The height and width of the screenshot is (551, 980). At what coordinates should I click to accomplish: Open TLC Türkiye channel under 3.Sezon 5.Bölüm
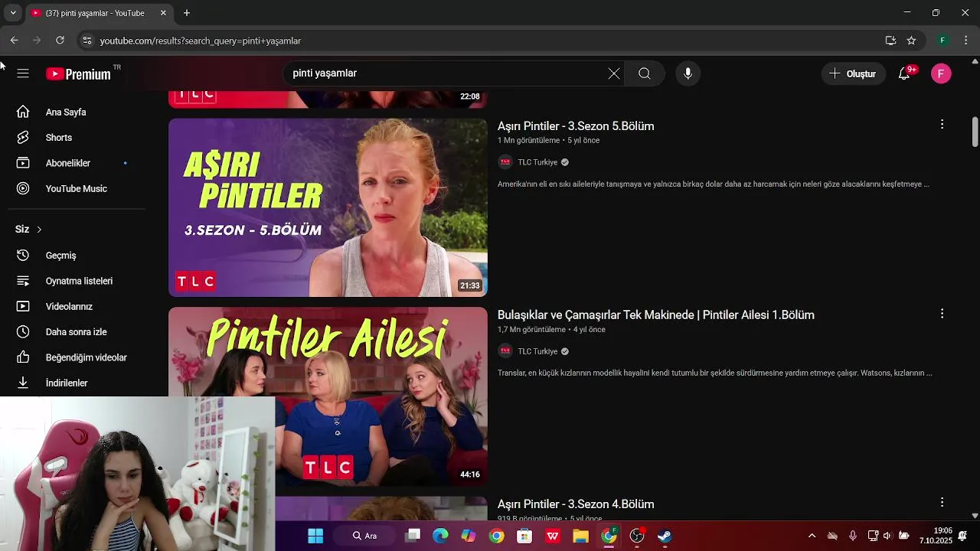[x=537, y=162]
